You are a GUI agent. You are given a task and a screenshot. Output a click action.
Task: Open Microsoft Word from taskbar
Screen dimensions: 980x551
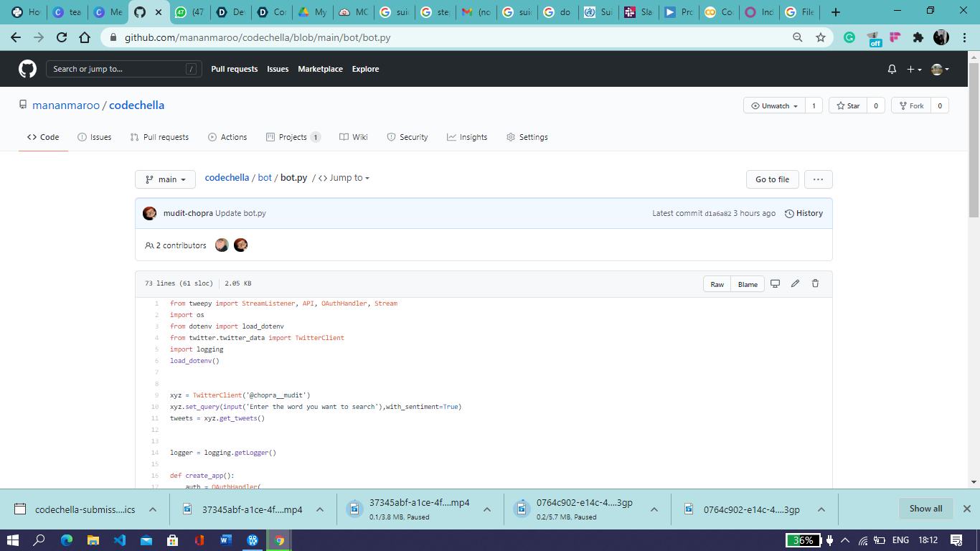click(226, 540)
